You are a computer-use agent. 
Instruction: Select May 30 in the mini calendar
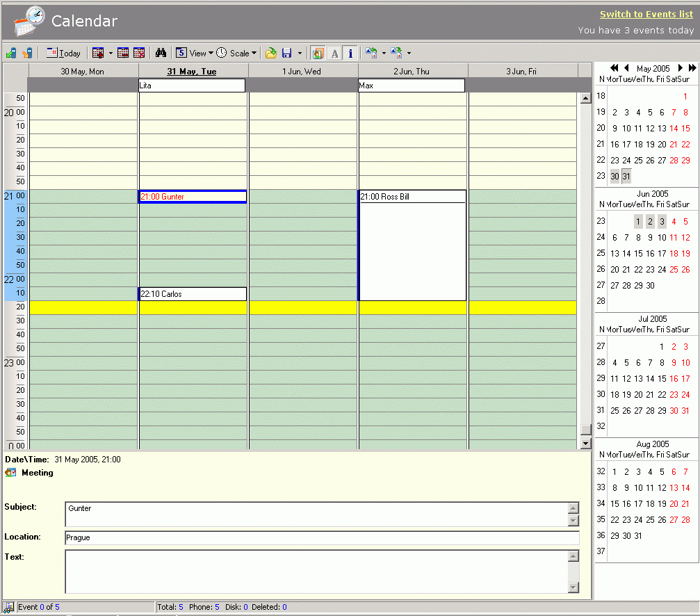(x=614, y=177)
